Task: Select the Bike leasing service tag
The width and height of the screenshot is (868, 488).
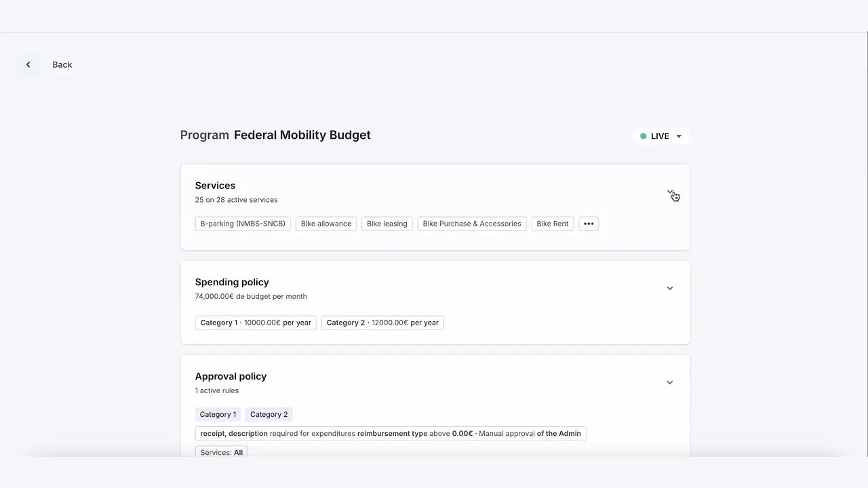Action: click(x=387, y=224)
